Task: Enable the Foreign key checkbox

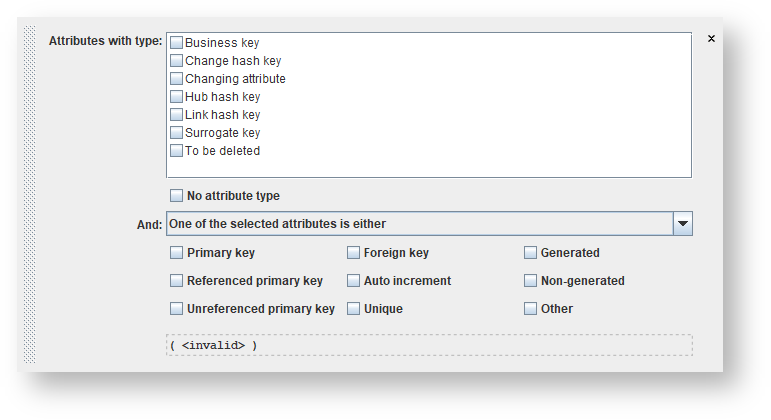Action: pos(354,253)
